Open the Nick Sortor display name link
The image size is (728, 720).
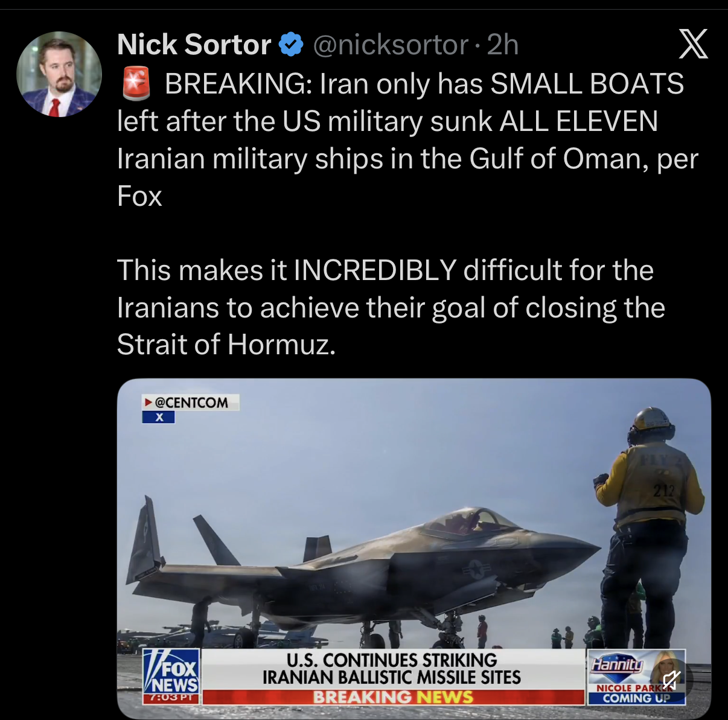click(x=194, y=45)
